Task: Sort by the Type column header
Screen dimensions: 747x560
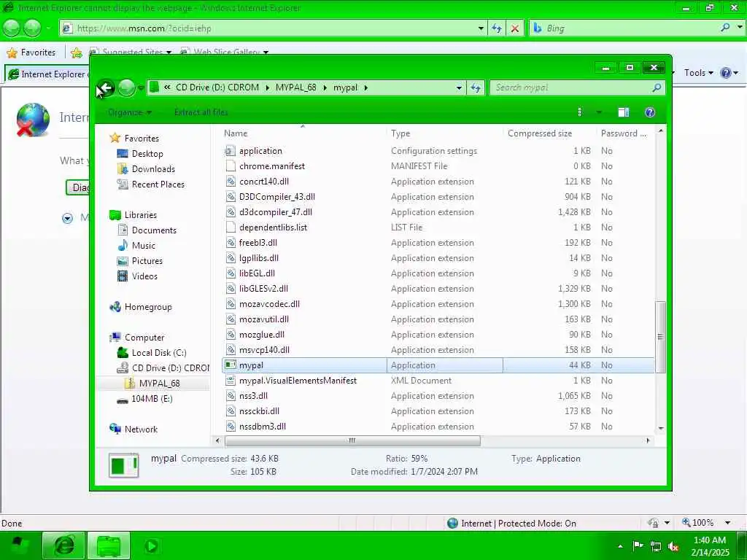Action: [400, 133]
